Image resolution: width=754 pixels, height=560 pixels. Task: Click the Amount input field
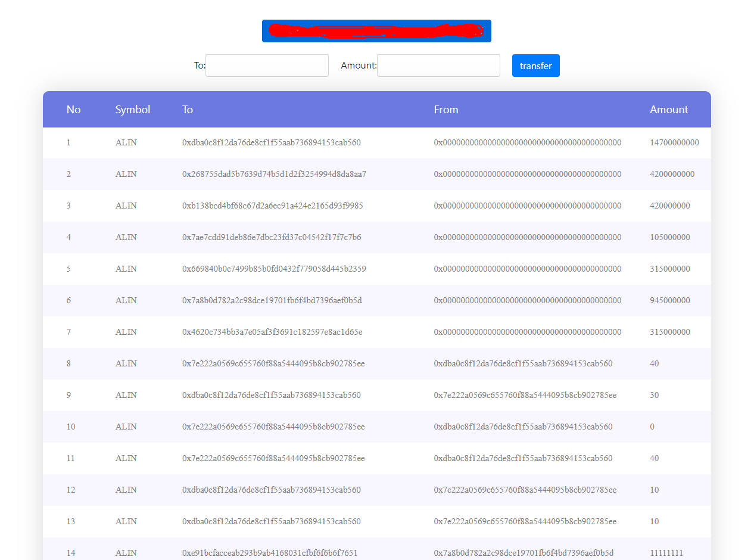[x=438, y=66]
